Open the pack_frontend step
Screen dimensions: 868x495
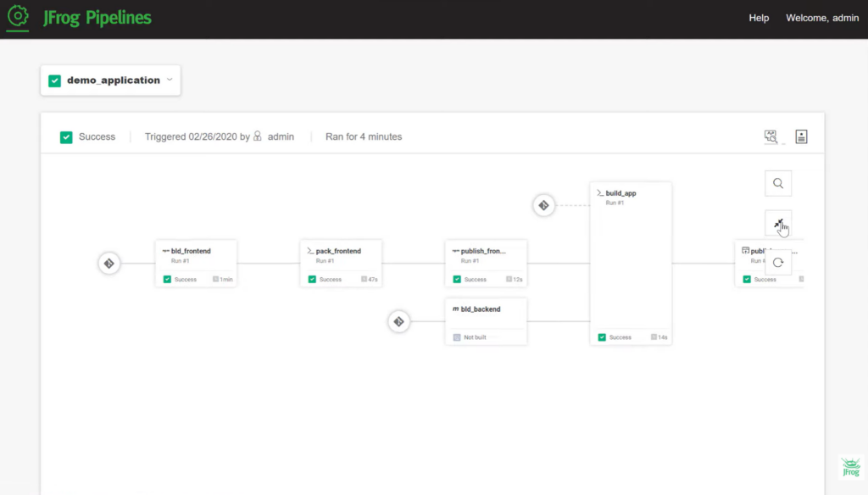pos(341,264)
